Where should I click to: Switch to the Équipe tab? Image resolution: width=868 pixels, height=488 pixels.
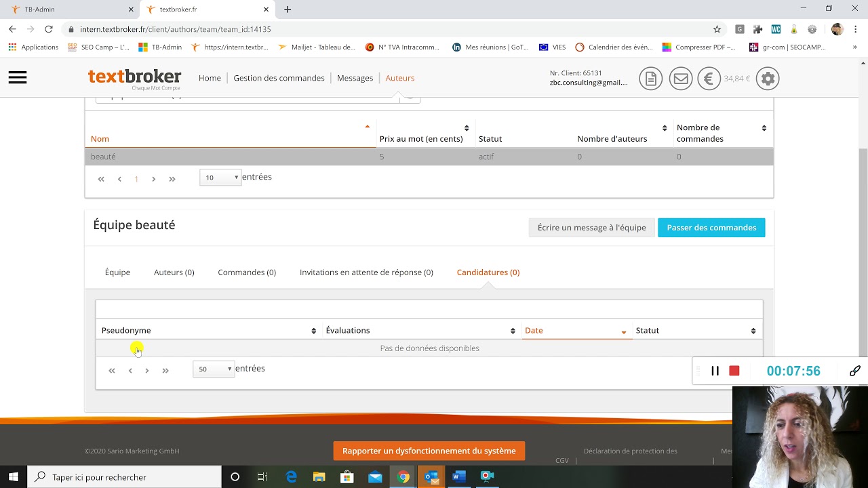pos(117,272)
